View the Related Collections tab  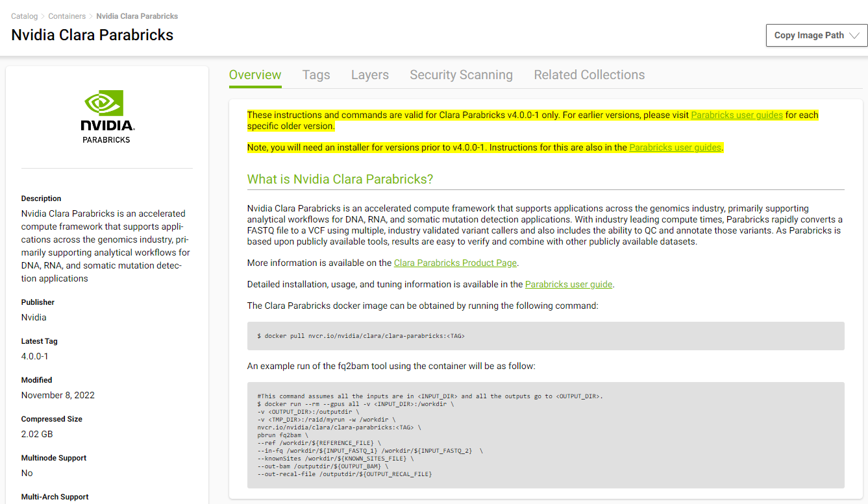coord(589,75)
